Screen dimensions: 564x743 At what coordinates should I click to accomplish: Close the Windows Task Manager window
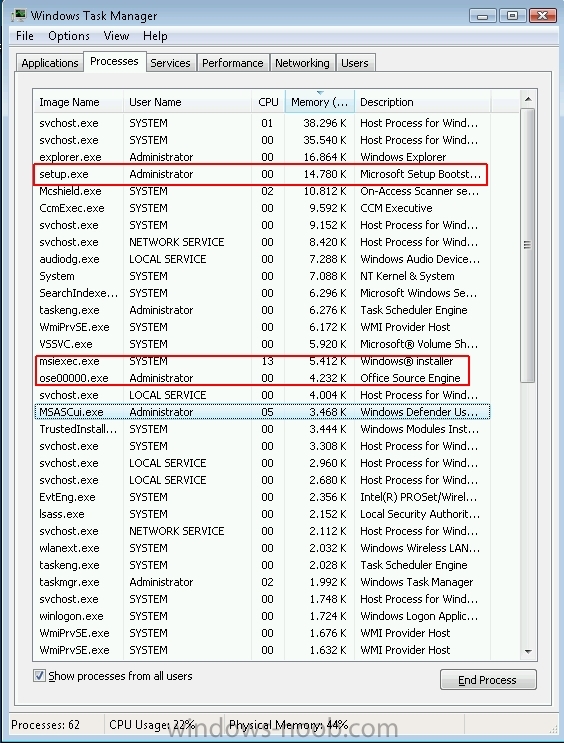(x=542, y=16)
